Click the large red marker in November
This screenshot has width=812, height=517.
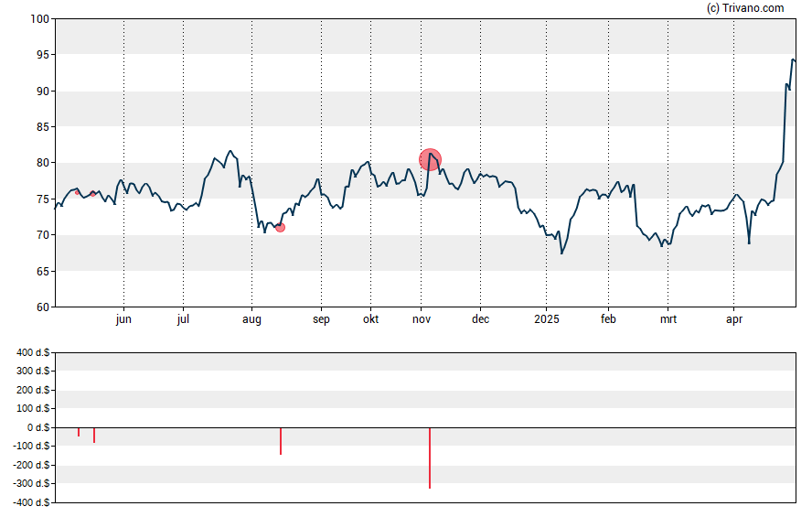pos(430,159)
